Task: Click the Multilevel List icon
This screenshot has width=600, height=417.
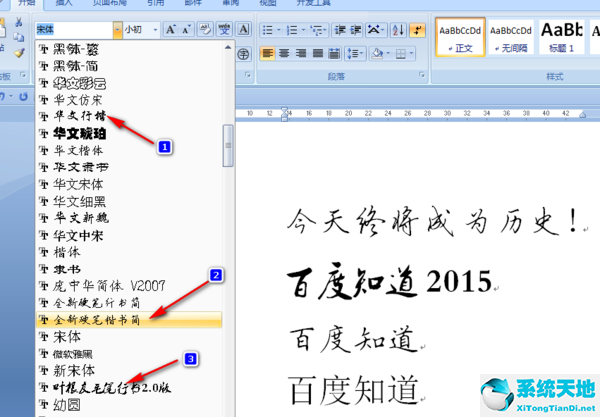Action: tap(316, 30)
